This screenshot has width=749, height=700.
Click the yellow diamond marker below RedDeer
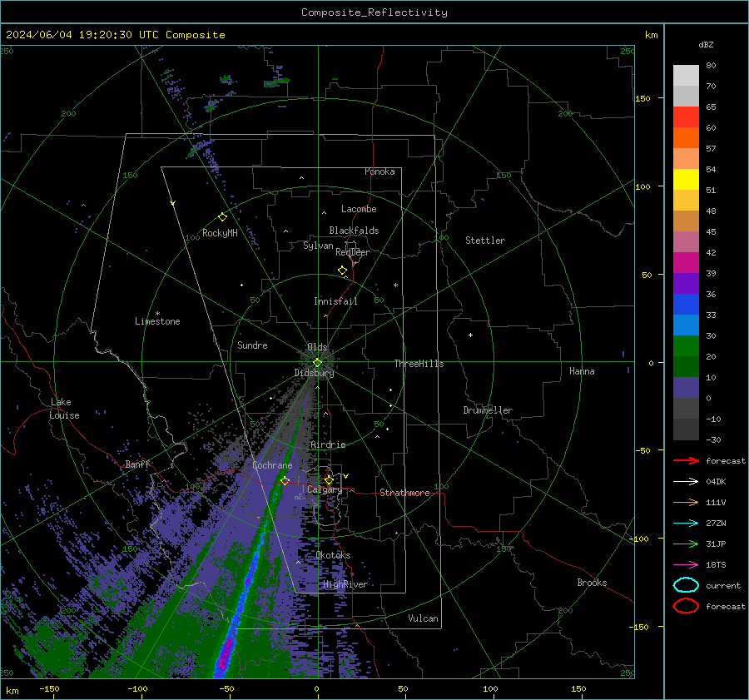coord(343,271)
